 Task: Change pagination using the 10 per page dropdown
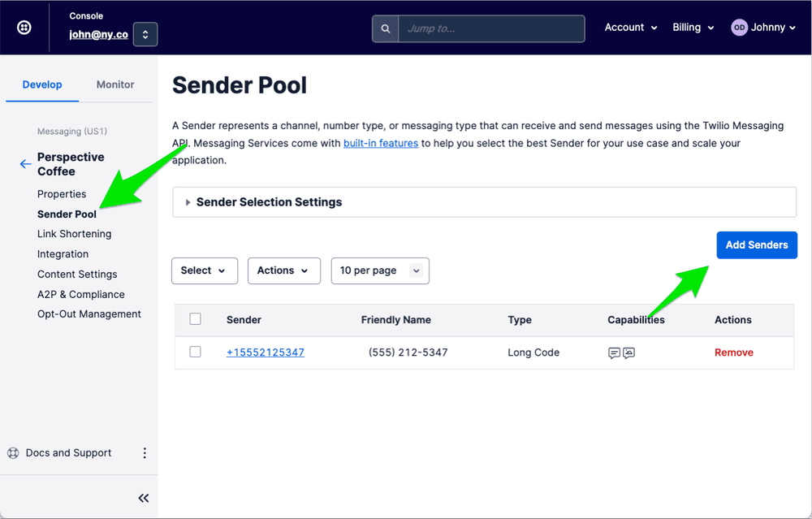point(379,270)
